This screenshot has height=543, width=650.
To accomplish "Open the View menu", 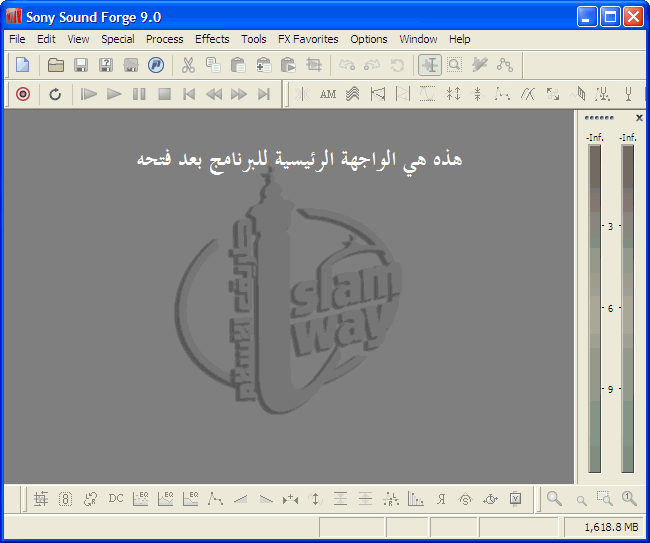I will [78, 39].
